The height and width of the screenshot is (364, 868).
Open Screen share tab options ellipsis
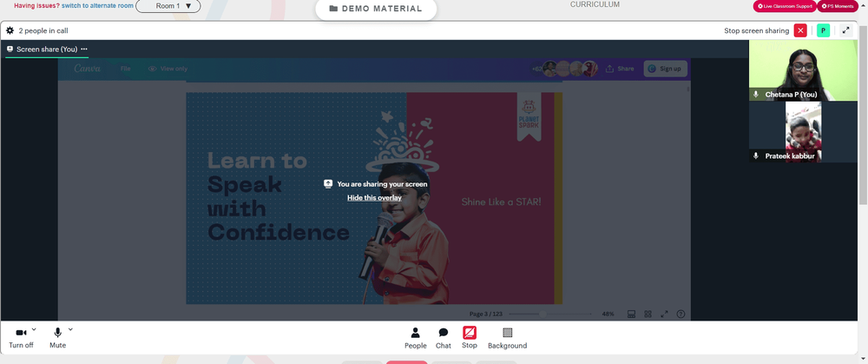(84, 50)
